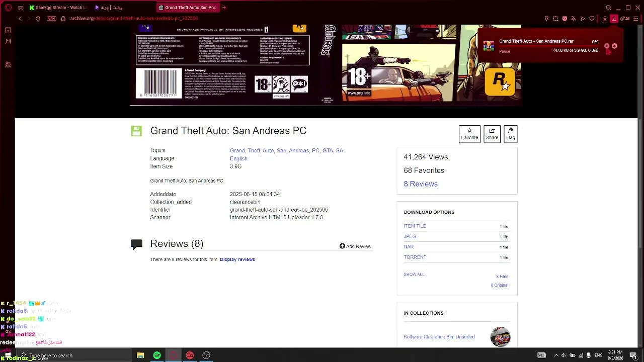Switch to the روليت tab
Image resolution: width=644 pixels, height=362 pixels.
click(108, 8)
